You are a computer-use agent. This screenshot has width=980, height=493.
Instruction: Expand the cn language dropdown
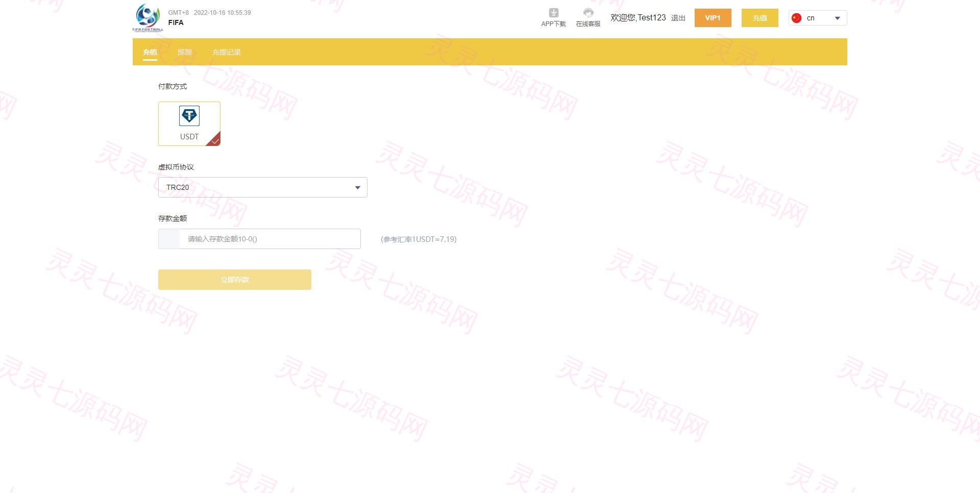click(818, 18)
